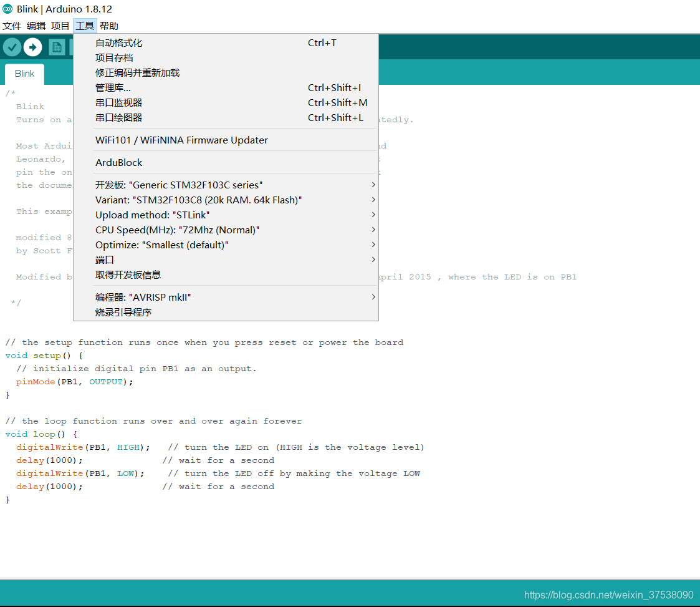Expand 开发板 Generic STM32F103C series submenu
Image resolution: width=700 pixels, height=607 pixels.
(x=226, y=185)
